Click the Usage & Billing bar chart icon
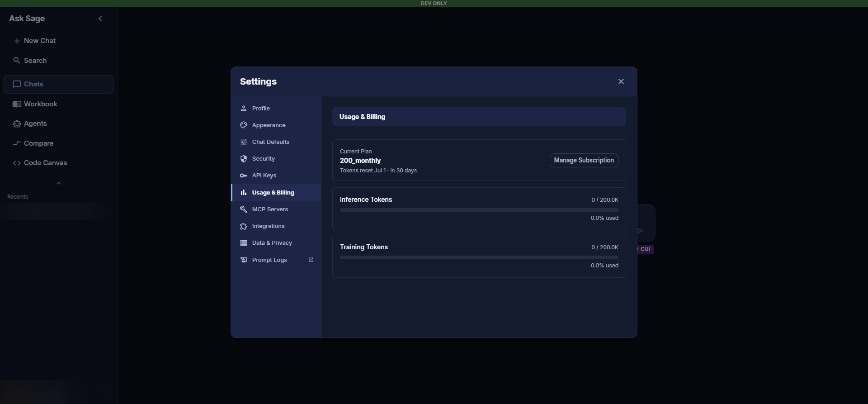Screen dimensions: 868x404 [x=244, y=192]
